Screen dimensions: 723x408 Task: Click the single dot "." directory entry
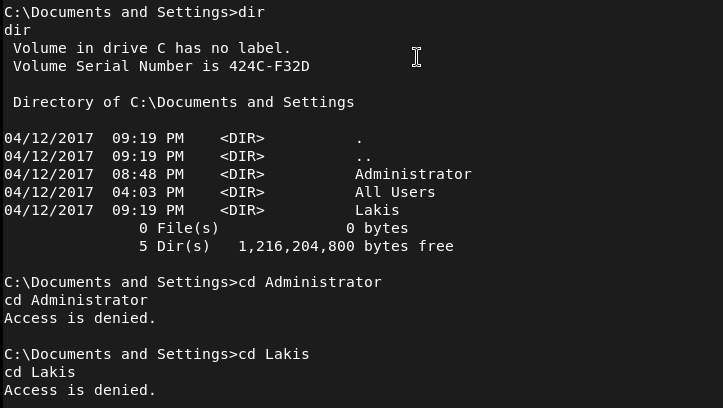(359, 138)
